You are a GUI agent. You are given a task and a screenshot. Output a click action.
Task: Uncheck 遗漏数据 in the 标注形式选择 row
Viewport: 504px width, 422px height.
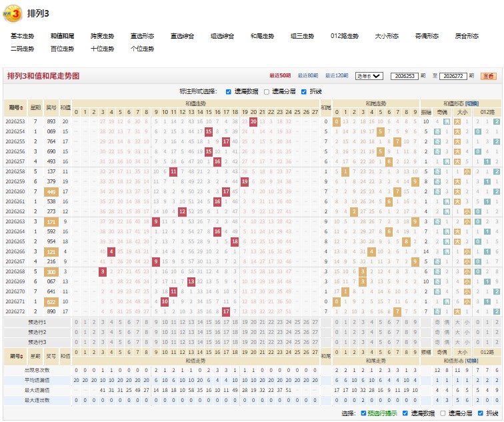coord(229,92)
